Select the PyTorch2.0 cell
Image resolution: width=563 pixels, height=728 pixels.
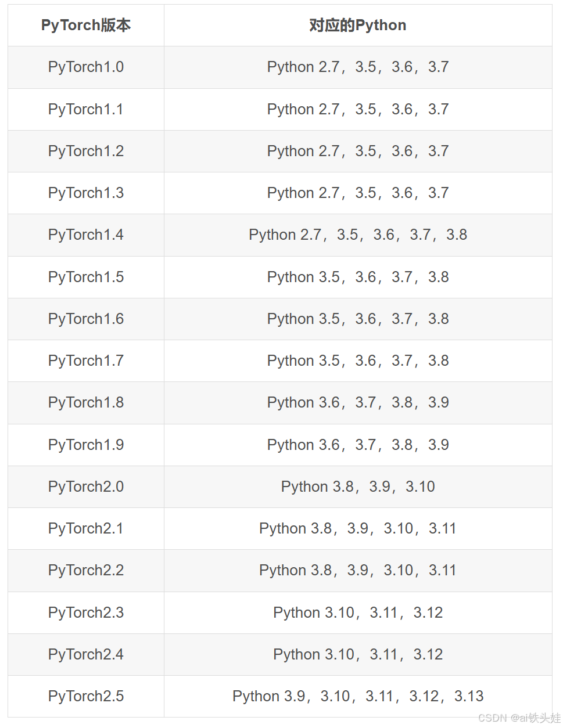click(x=86, y=487)
